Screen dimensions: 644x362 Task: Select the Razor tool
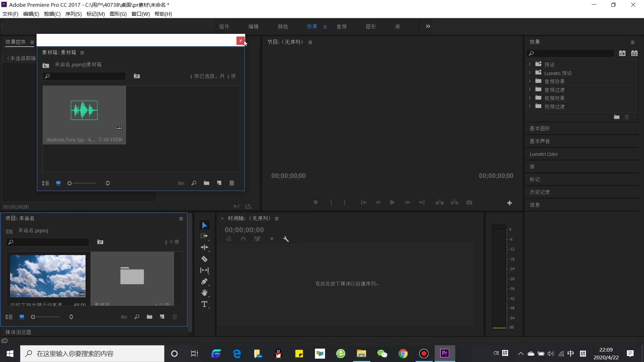204,259
